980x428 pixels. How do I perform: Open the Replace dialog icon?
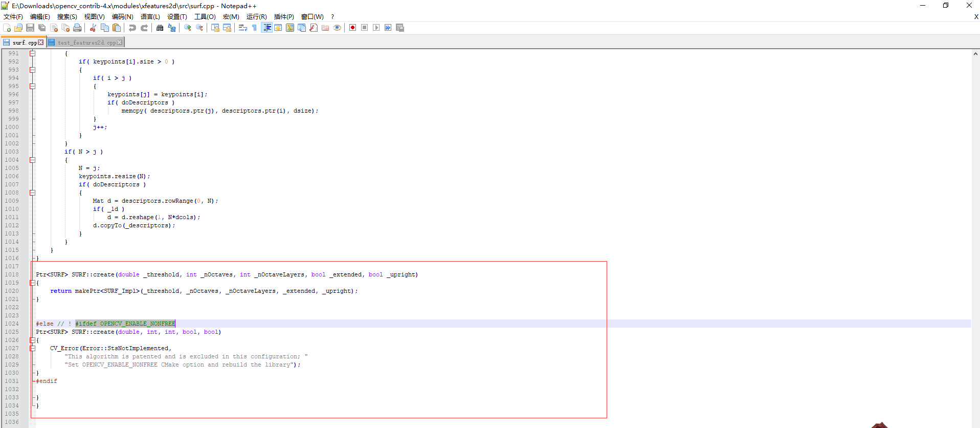172,28
